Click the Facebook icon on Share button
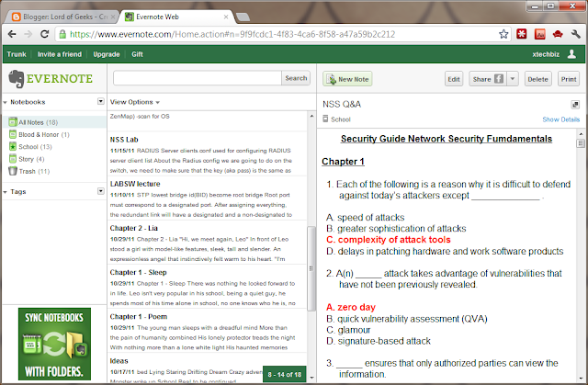 (x=499, y=79)
